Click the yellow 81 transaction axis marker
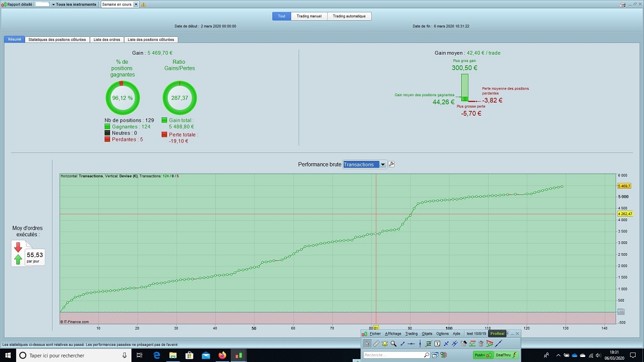The image size is (644, 362). (x=376, y=328)
